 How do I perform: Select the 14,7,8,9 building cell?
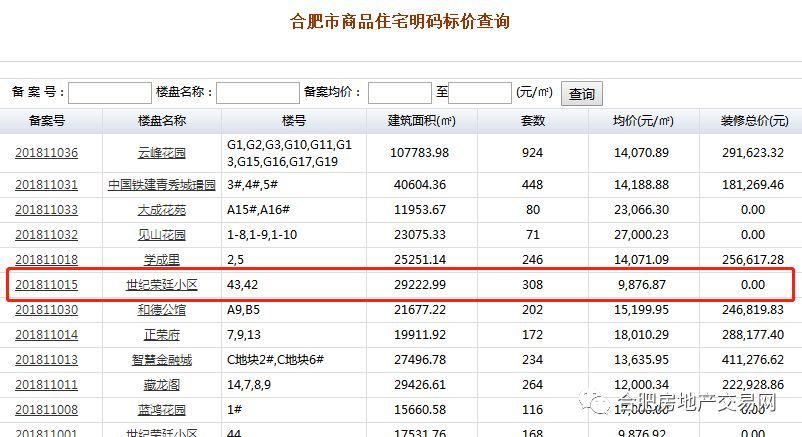249,384
